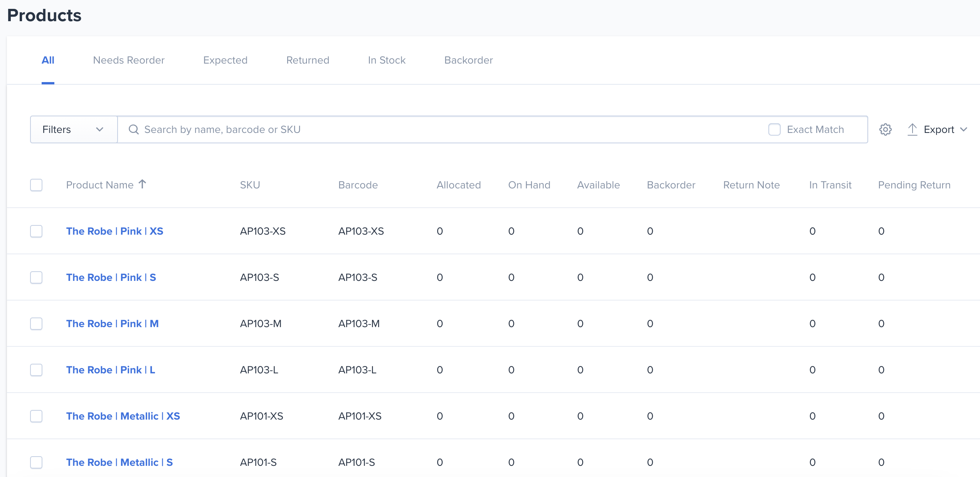
Task: Sort by the Backorder column header
Action: tap(671, 185)
